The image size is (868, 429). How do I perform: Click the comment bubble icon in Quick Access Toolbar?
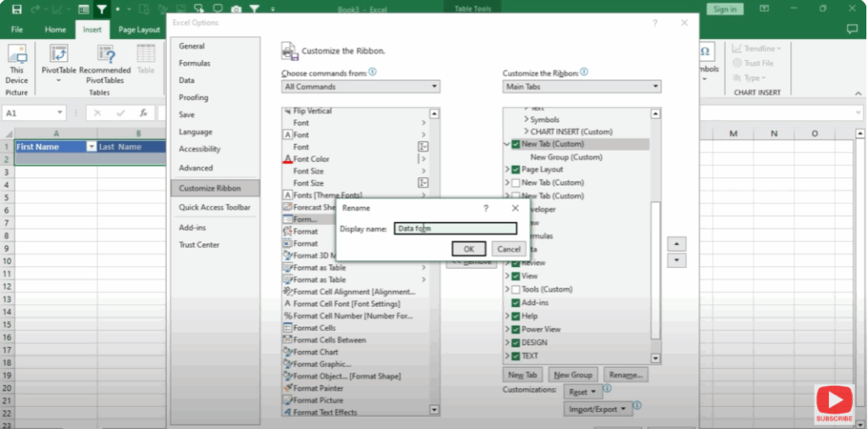pos(218,8)
